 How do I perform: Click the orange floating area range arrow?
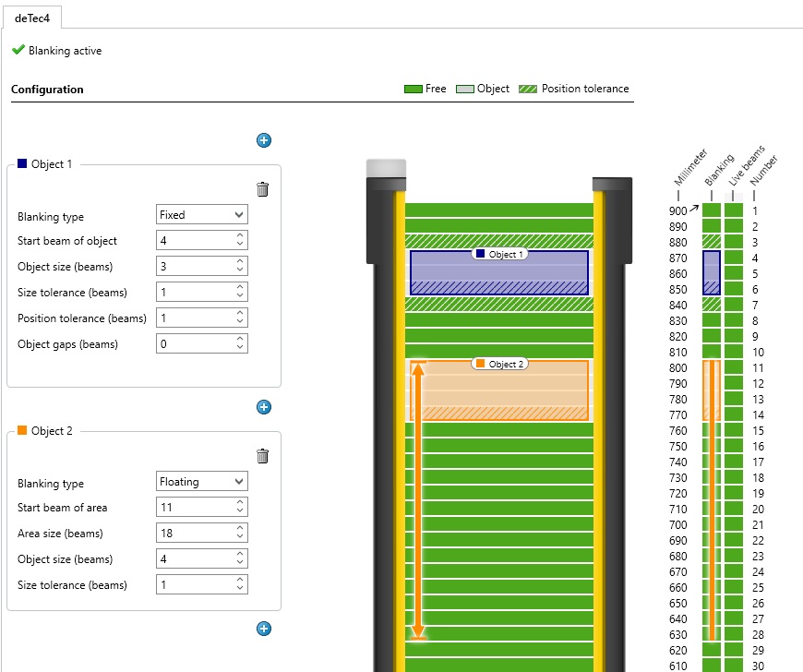pyautogui.click(x=418, y=501)
